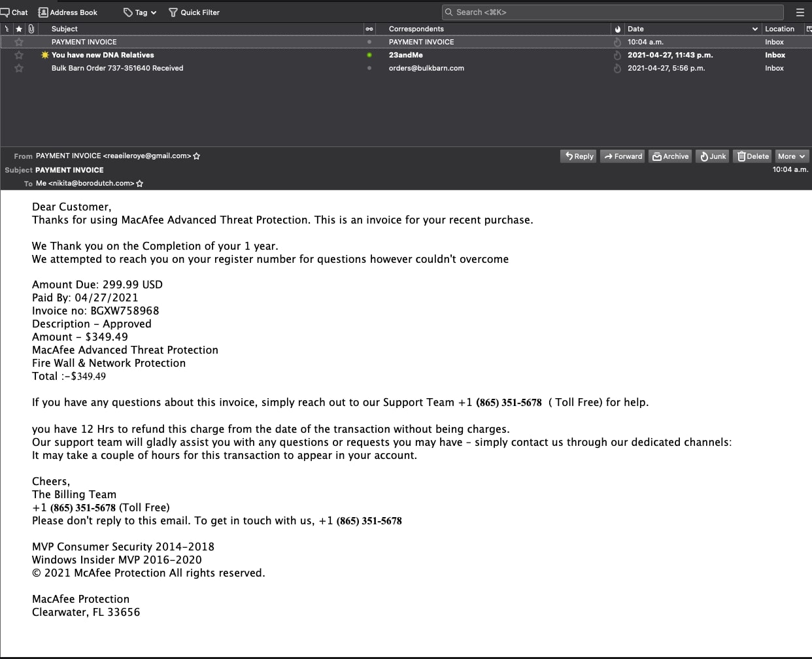The width and height of the screenshot is (812, 659).
Task: Expand the Tag dropdown
Action: point(140,12)
